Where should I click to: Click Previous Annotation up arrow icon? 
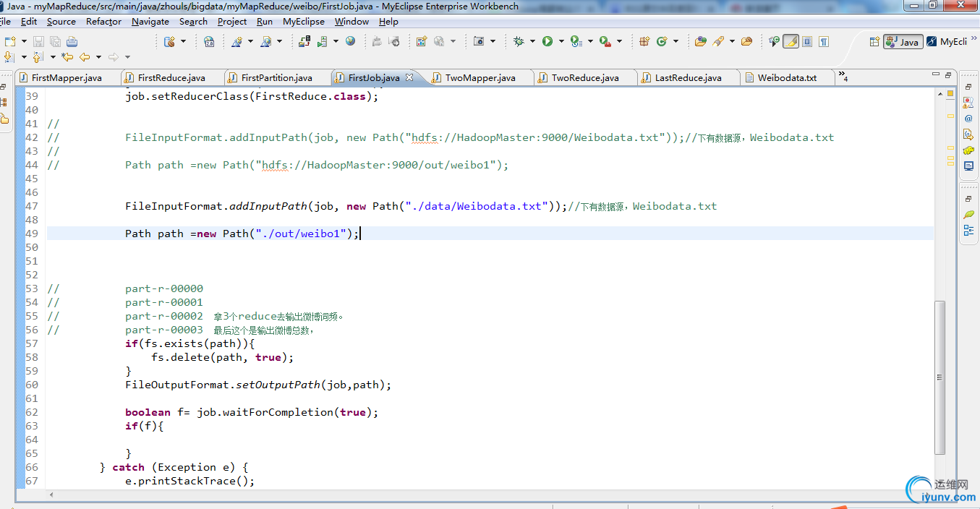click(x=38, y=56)
